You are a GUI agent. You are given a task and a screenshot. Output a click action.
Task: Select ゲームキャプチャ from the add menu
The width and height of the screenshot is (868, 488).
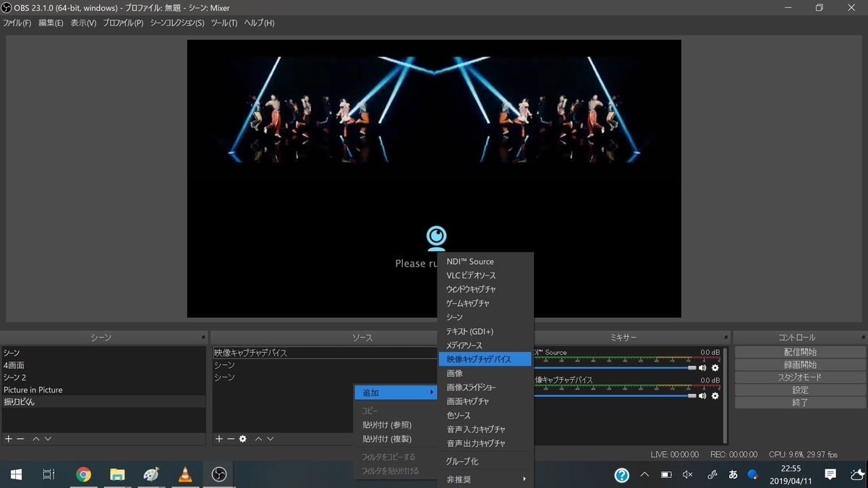click(485, 304)
